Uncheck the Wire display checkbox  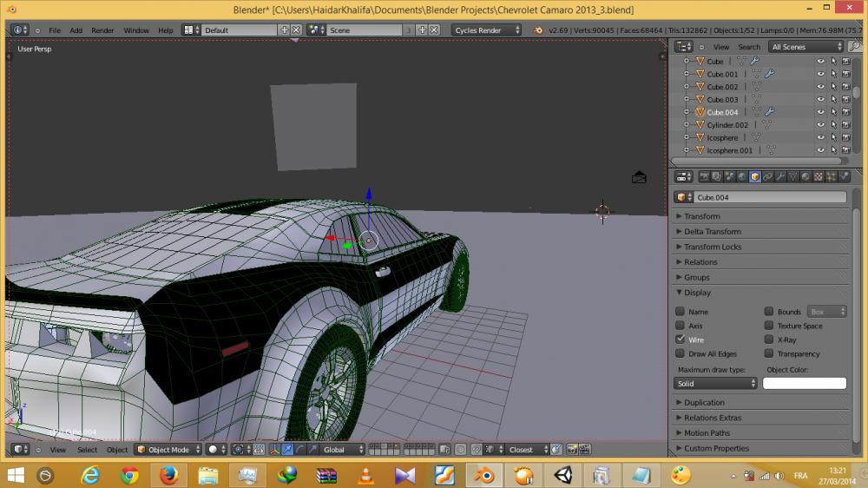pos(681,339)
